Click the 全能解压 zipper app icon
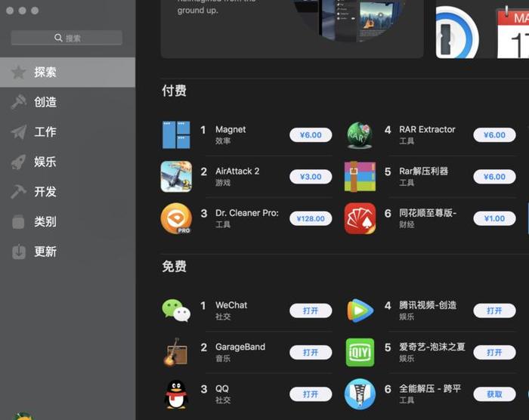Screen dimensions: 529x420 [x=360, y=394]
